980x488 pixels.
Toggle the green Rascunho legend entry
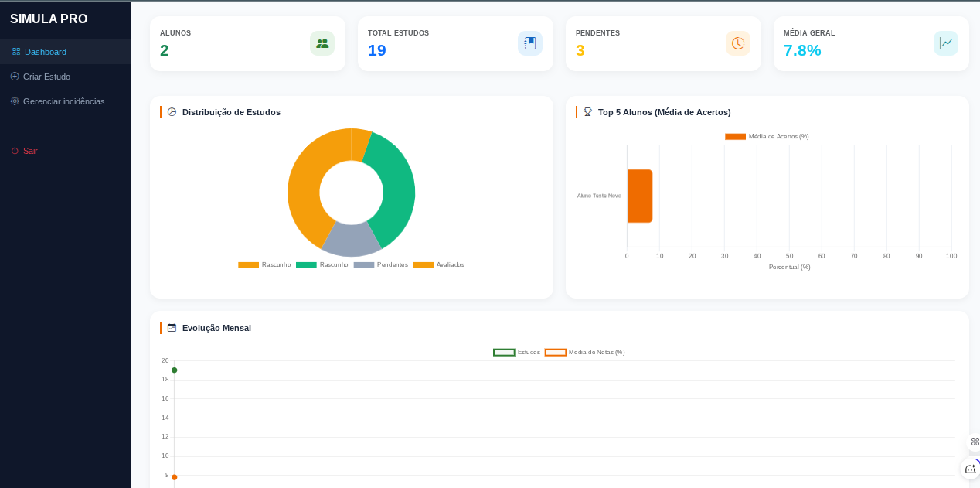pyautogui.click(x=322, y=265)
